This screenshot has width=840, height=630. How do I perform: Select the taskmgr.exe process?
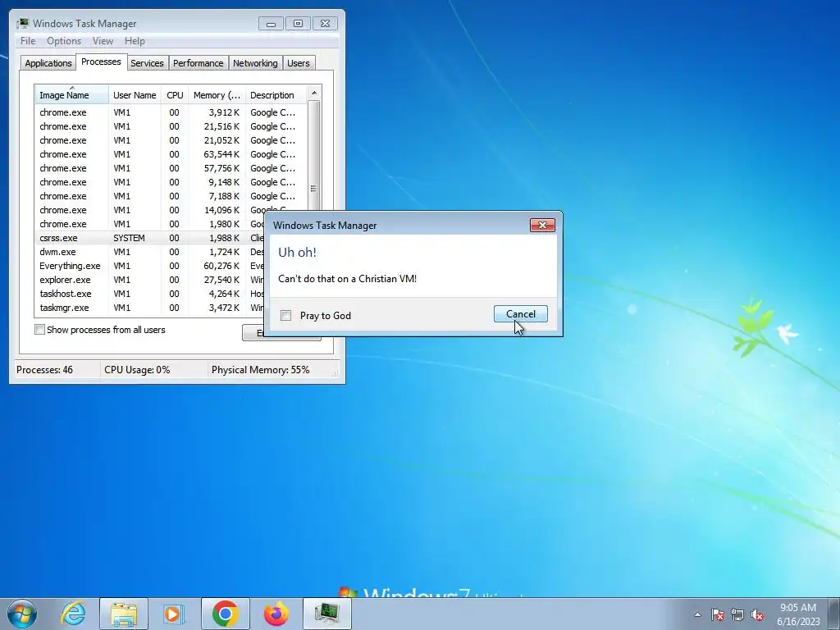click(150, 308)
